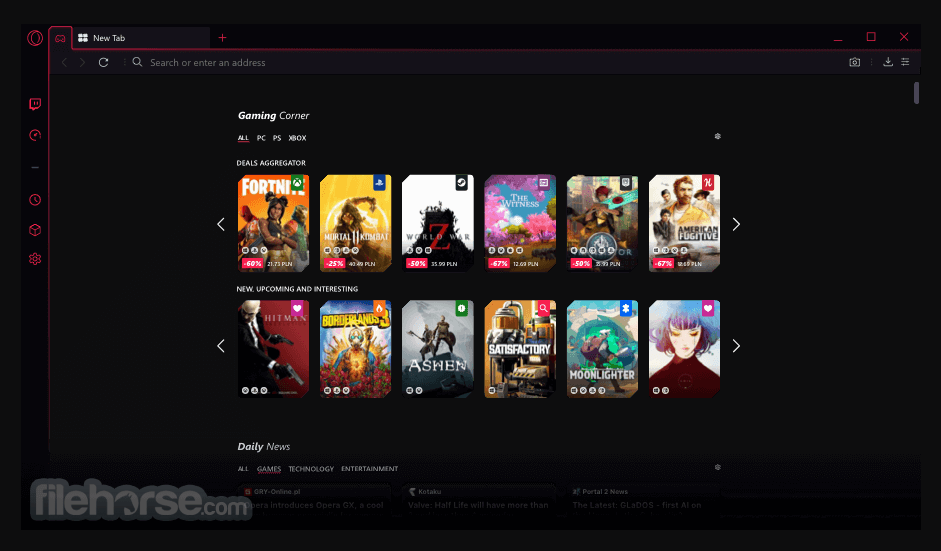Show previous New, Upcoming games
The image size is (941, 551).
pos(221,346)
